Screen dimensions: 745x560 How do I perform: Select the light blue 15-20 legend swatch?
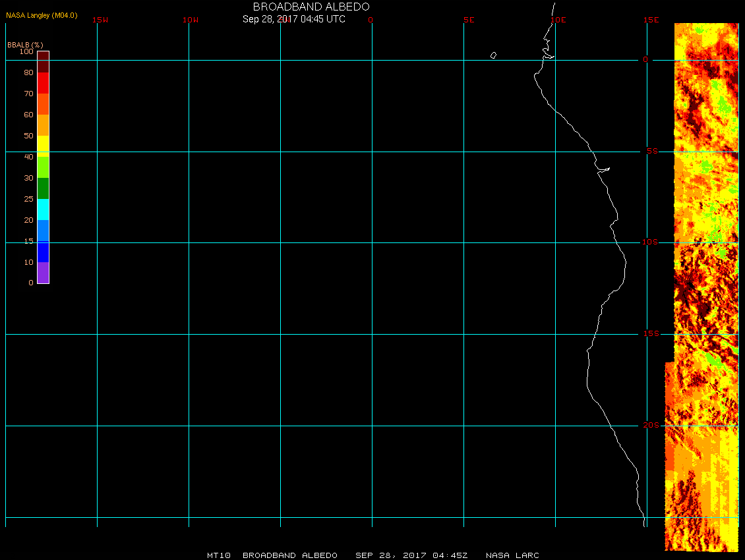(x=44, y=231)
